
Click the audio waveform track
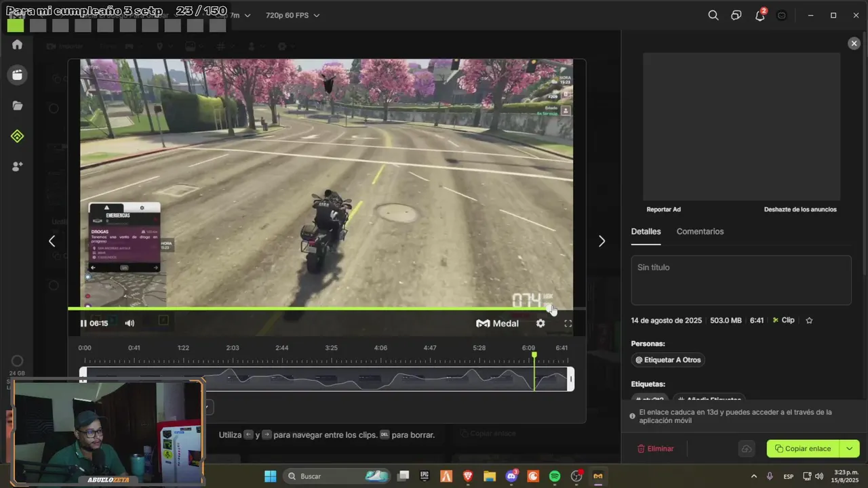click(327, 379)
